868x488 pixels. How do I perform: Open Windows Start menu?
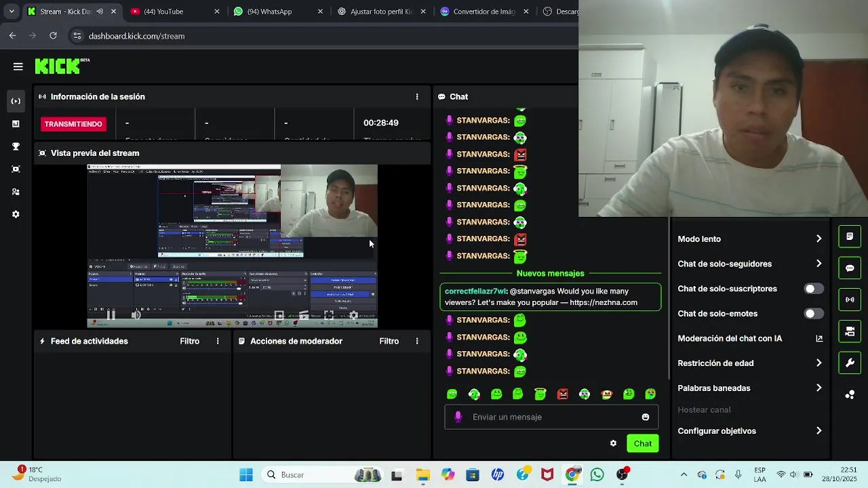(x=246, y=474)
